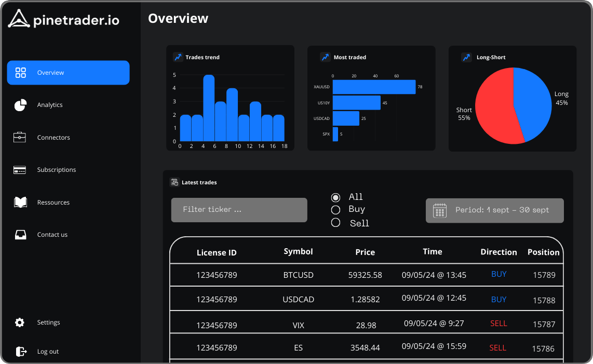Select the All radio button
The height and width of the screenshot is (364, 593).
pyautogui.click(x=335, y=197)
